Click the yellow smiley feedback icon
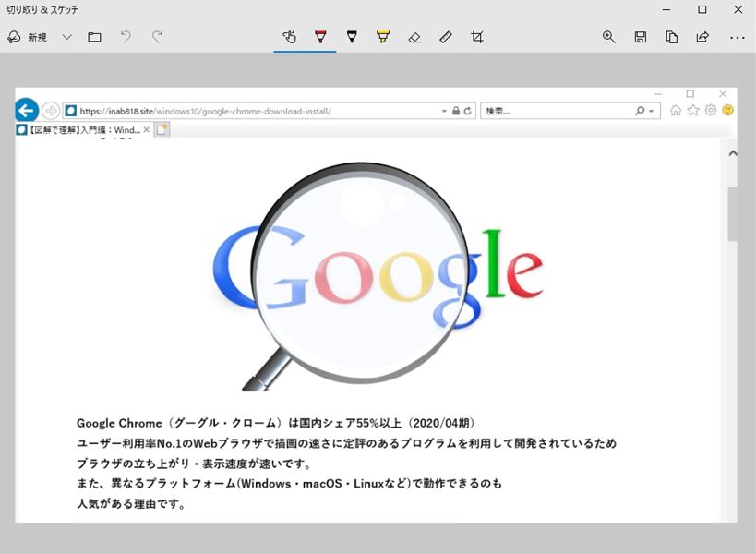Viewport: 756px width, 554px height. (728, 111)
